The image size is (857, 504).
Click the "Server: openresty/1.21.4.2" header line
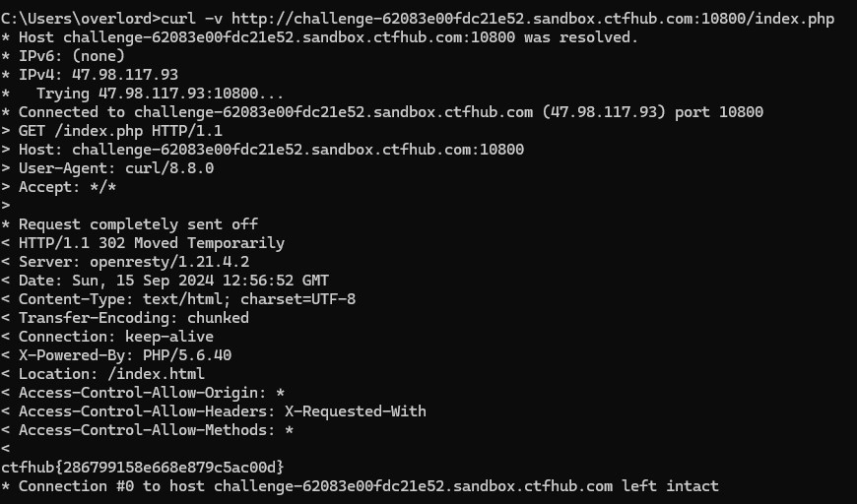coord(133,261)
